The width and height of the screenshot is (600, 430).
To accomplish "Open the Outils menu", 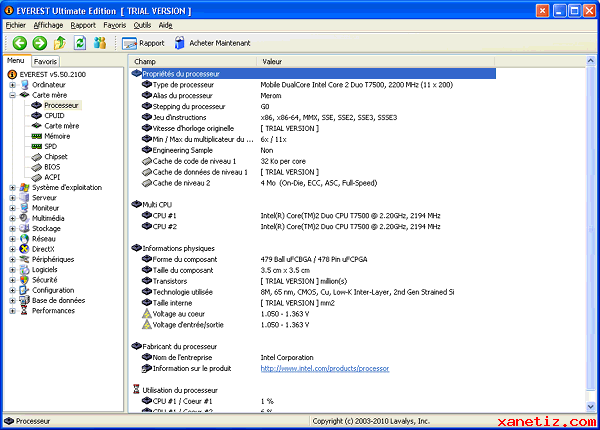I will (142, 25).
